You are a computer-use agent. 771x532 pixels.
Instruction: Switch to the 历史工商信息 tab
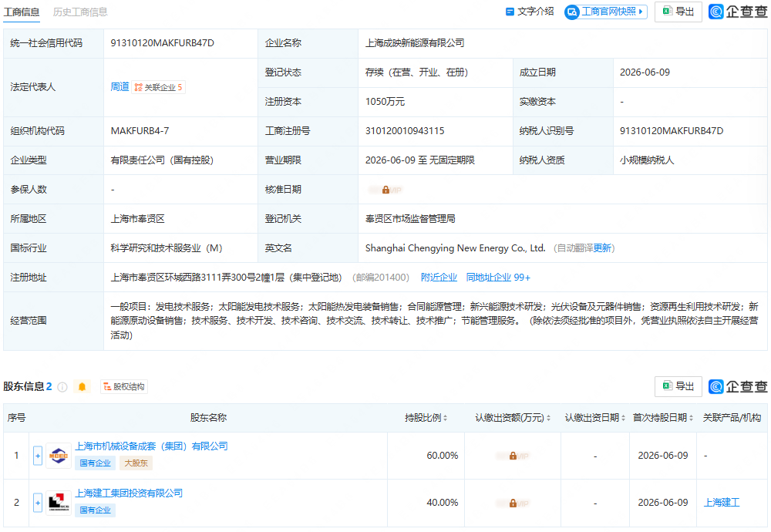[x=80, y=12]
